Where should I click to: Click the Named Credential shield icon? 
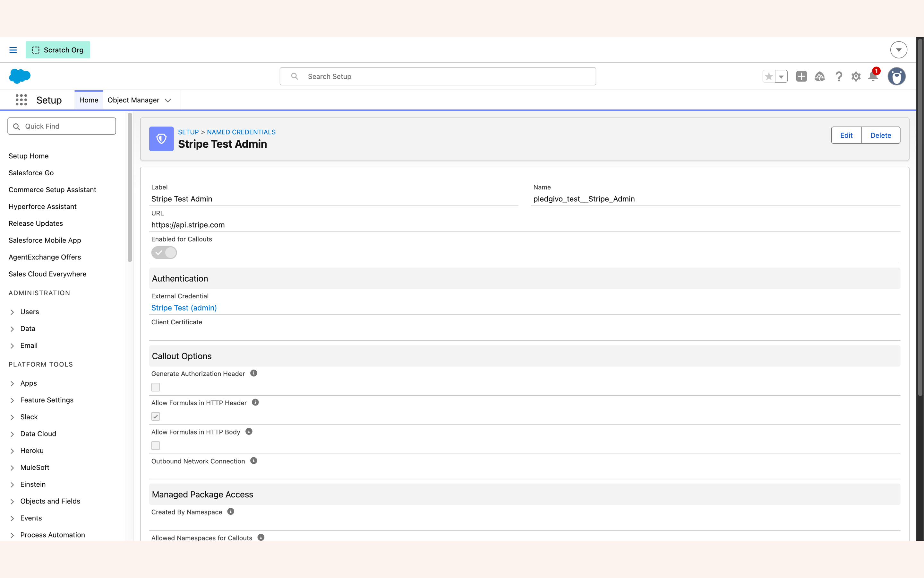coord(161,139)
